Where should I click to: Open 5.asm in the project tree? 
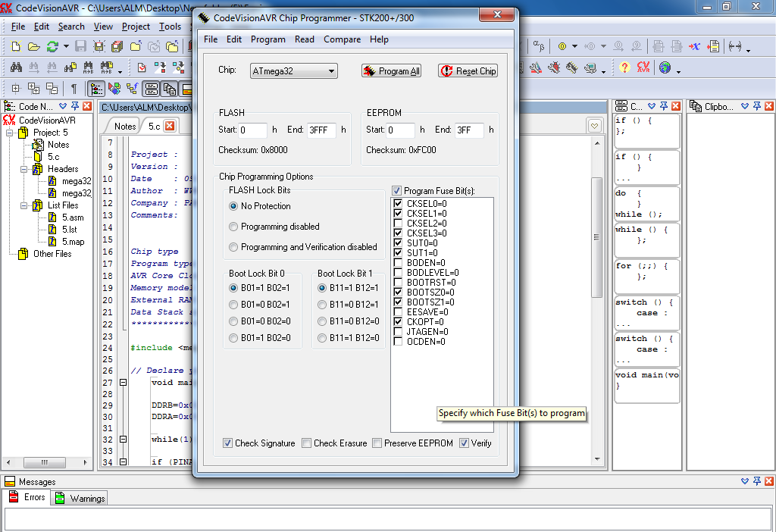coord(73,217)
